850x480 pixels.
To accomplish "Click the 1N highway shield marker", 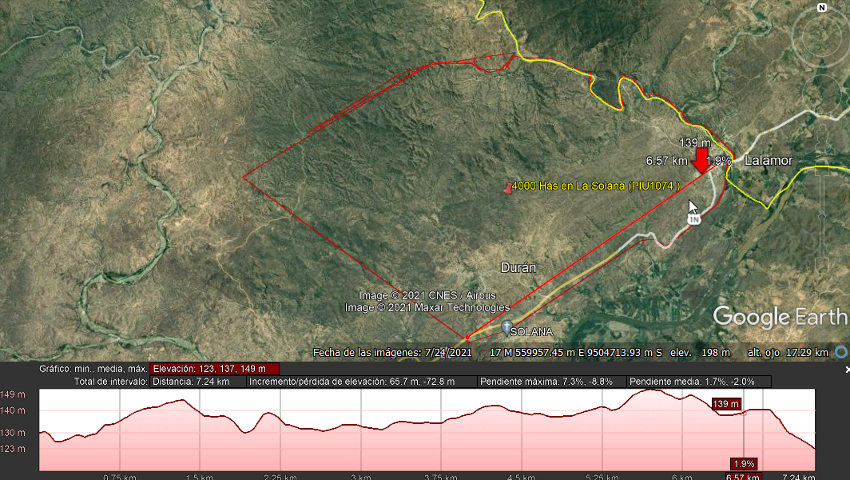I will (x=693, y=218).
